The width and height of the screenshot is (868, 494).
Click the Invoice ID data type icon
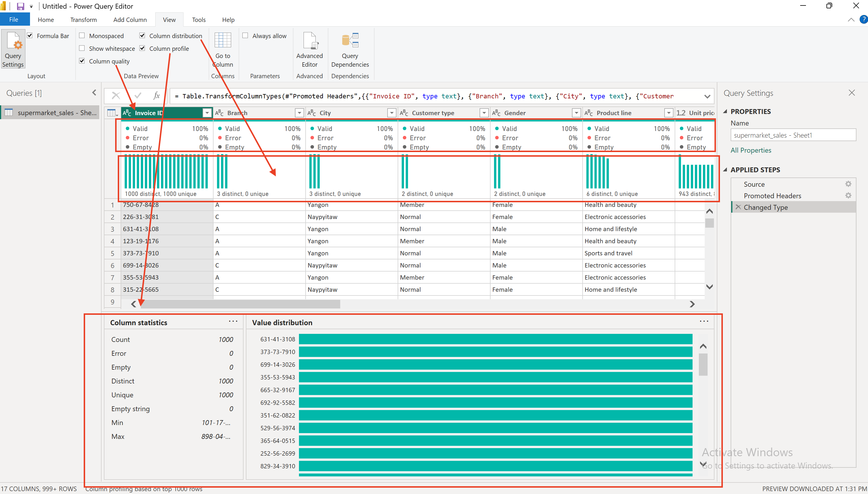(127, 113)
